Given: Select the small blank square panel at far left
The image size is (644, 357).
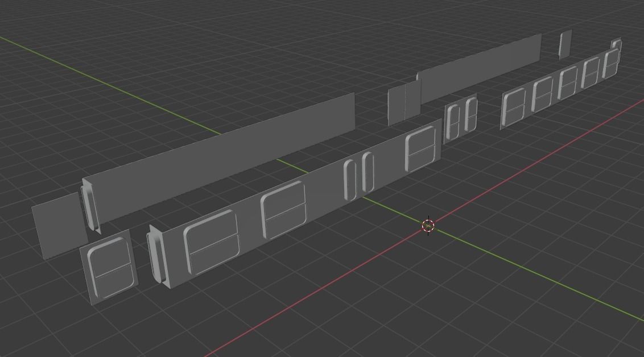Looking at the screenshot, I should (x=59, y=225).
